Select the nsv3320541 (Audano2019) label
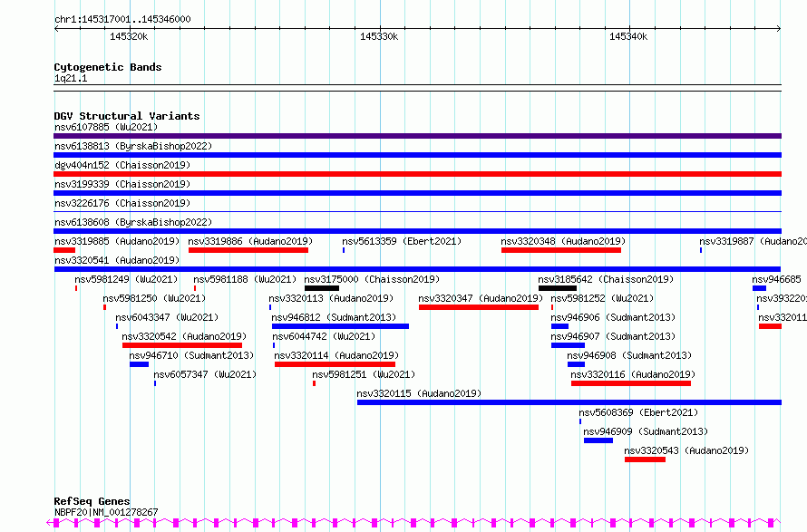 117,260
